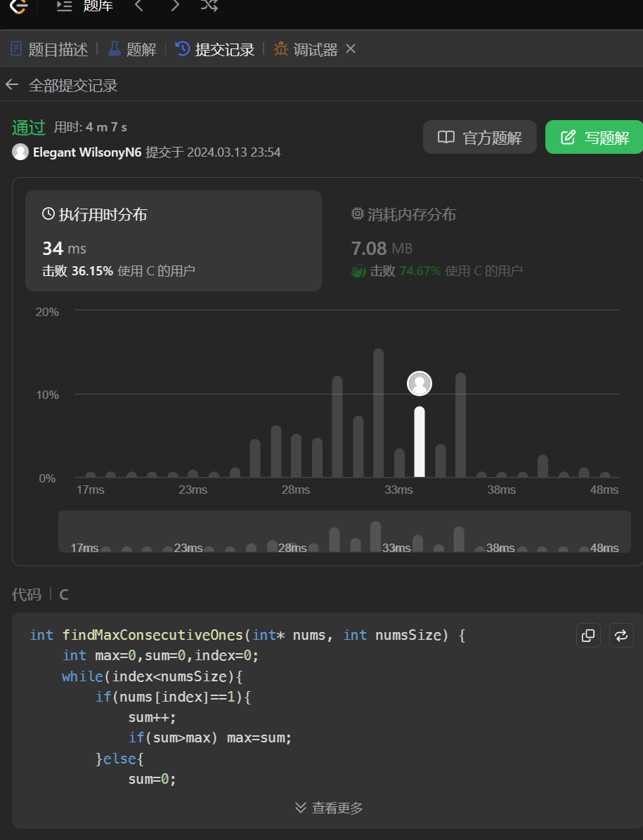
Task: Open the Elegant WilsonyN6 user profile link
Action: 88,152
